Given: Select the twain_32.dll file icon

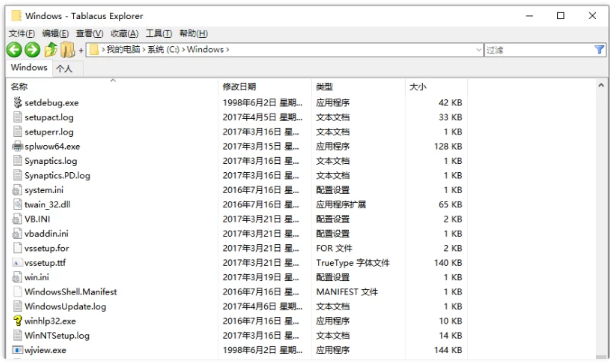Looking at the screenshot, I should click(17, 205).
